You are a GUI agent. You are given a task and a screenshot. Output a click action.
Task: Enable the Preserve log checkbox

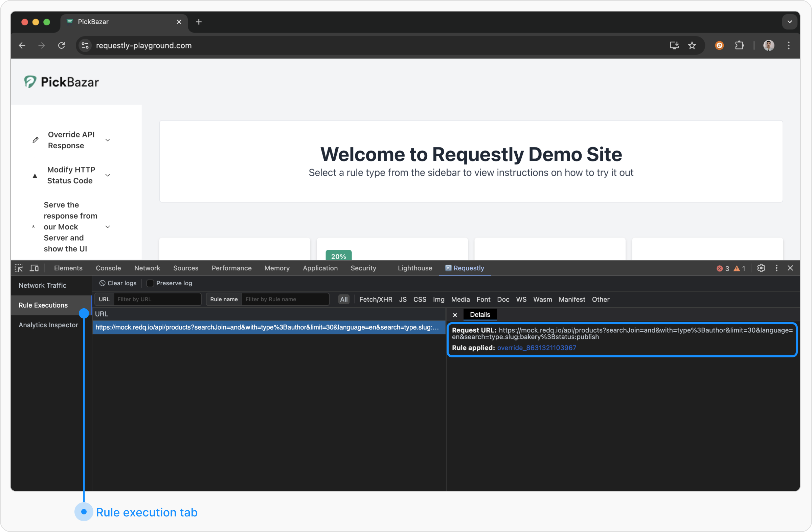pos(150,283)
